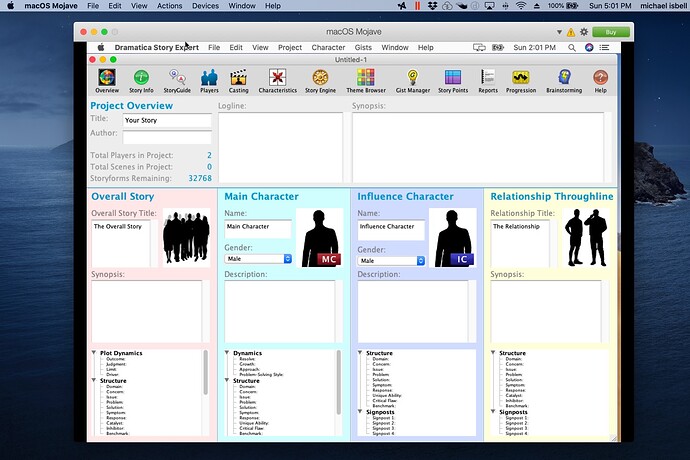Screen dimensions: 690x460
Task: Open the Devices menu in host menu bar
Action: point(206,6)
